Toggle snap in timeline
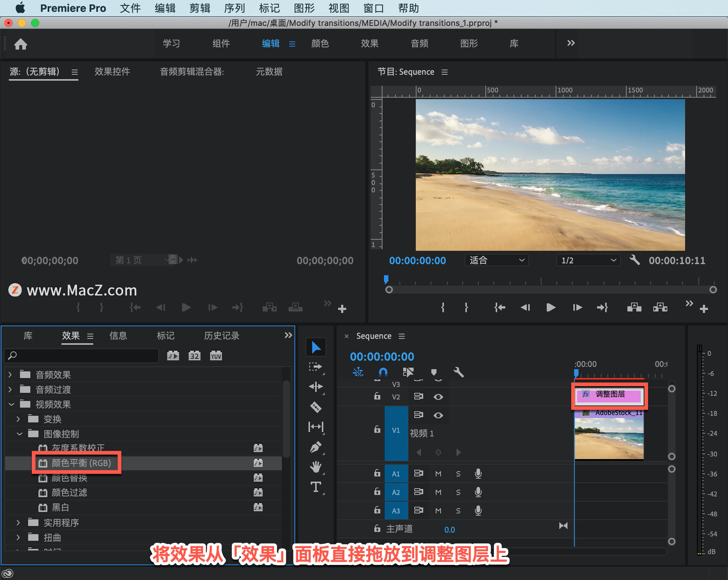Image resolution: width=728 pixels, height=580 pixels. [383, 372]
